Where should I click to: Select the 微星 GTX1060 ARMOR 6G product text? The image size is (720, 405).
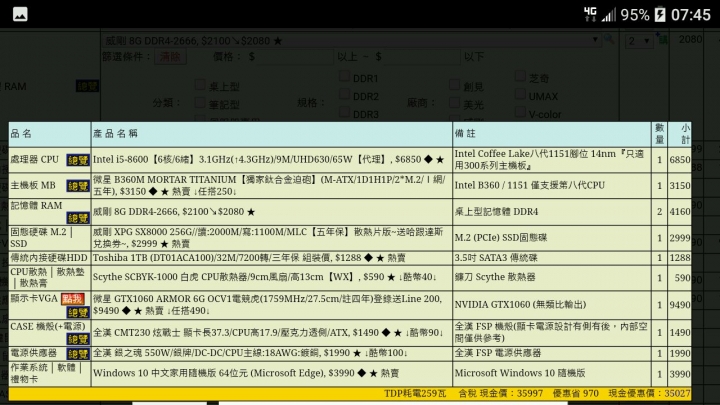pyautogui.click(x=268, y=305)
